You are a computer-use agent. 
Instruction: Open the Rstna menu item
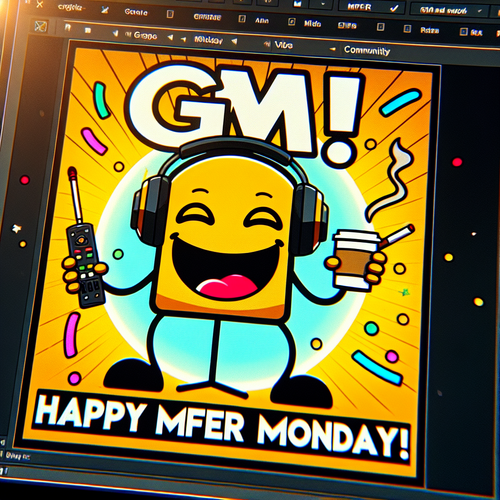pos(429,30)
